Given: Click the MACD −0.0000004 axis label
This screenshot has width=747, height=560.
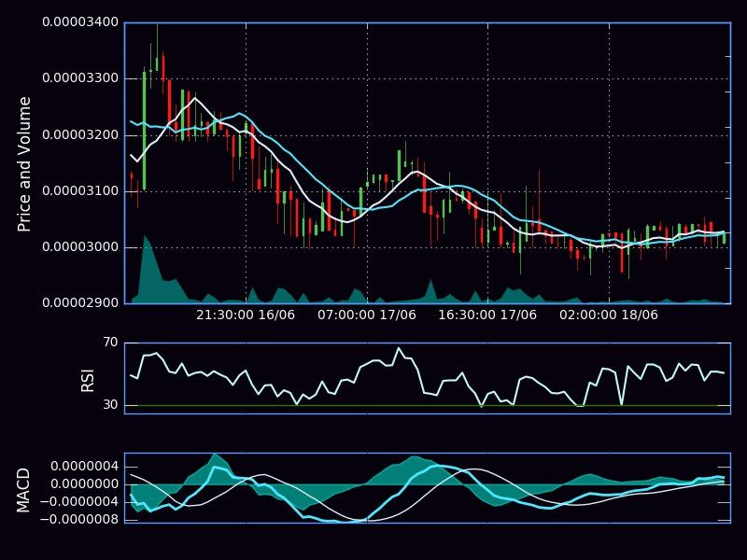Looking at the screenshot, I should coord(79,501).
